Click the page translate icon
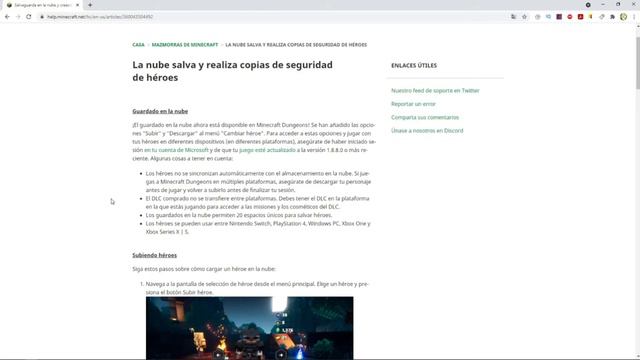 (x=513, y=17)
